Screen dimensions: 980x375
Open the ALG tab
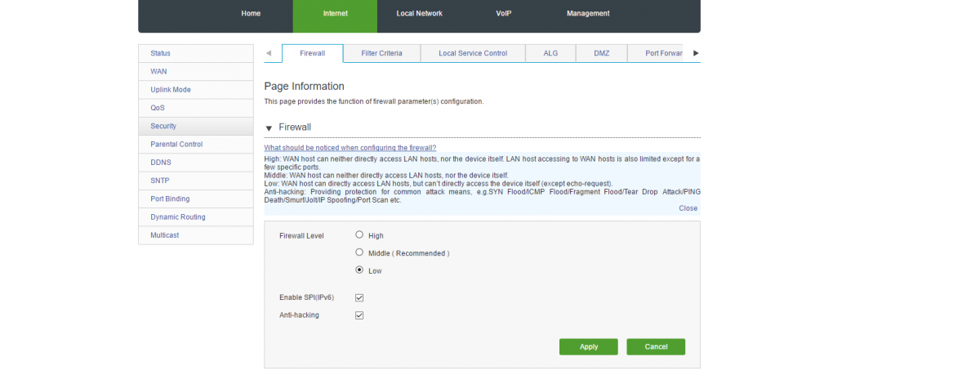point(550,53)
